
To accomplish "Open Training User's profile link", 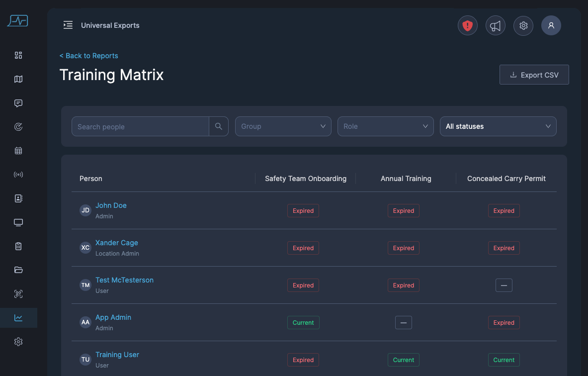I will 117,355.
